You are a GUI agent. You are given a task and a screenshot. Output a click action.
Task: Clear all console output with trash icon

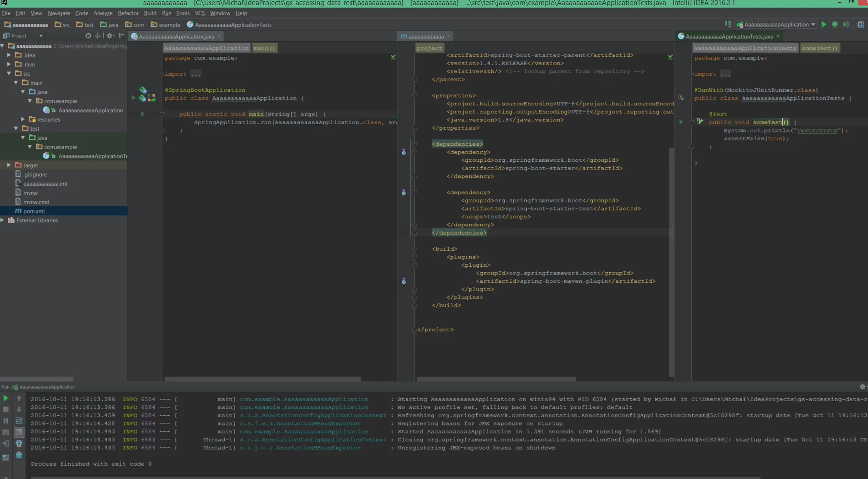click(19, 455)
